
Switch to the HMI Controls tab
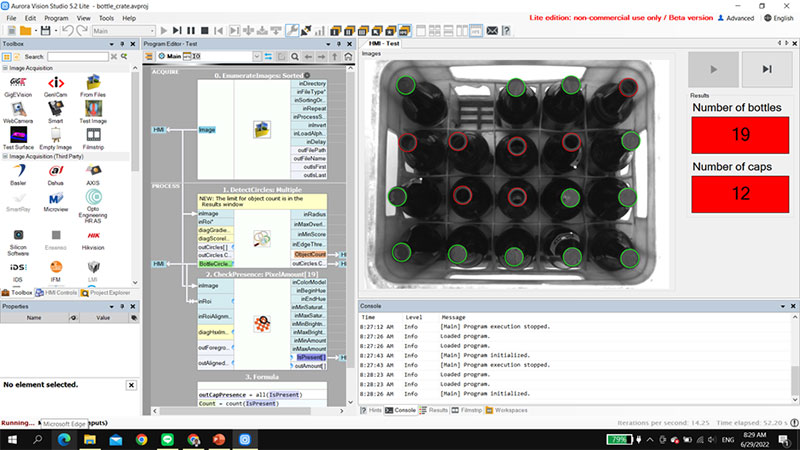point(56,293)
